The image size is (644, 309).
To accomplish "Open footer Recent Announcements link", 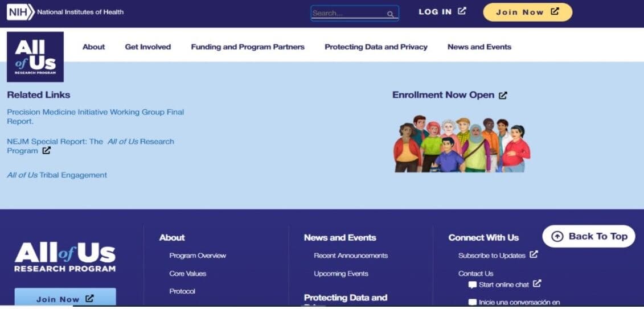I will point(351,256).
